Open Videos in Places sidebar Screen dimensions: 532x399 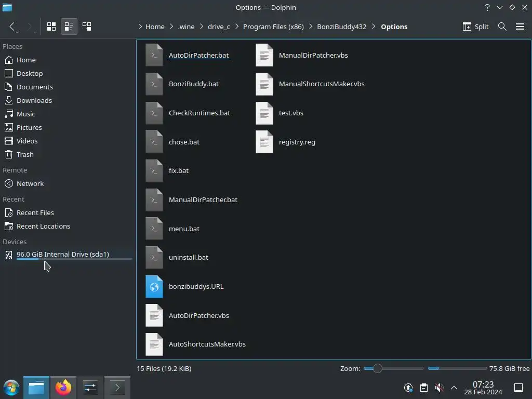pyautogui.click(x=66, y=141)
